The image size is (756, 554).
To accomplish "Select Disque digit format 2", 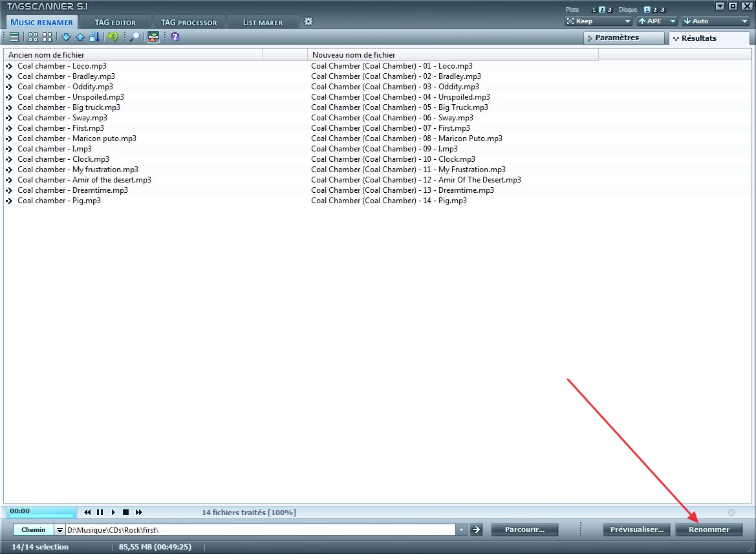I will click(654, 10).
